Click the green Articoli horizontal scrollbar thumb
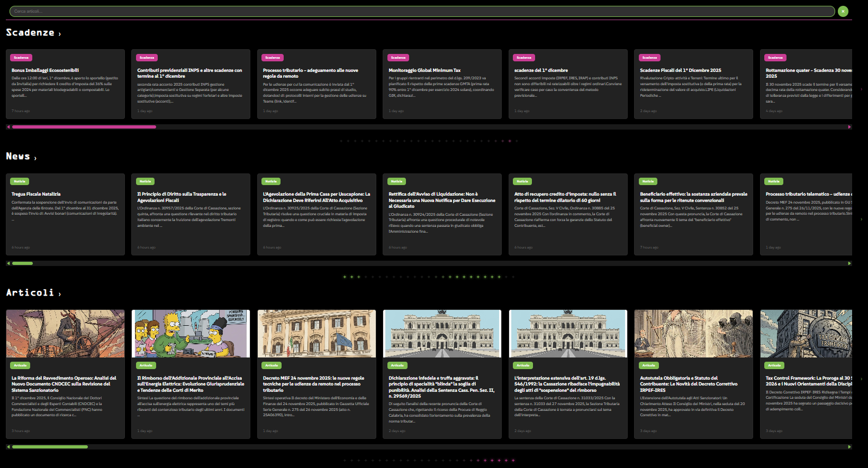868x468 pixels. [x=50, y=447]
